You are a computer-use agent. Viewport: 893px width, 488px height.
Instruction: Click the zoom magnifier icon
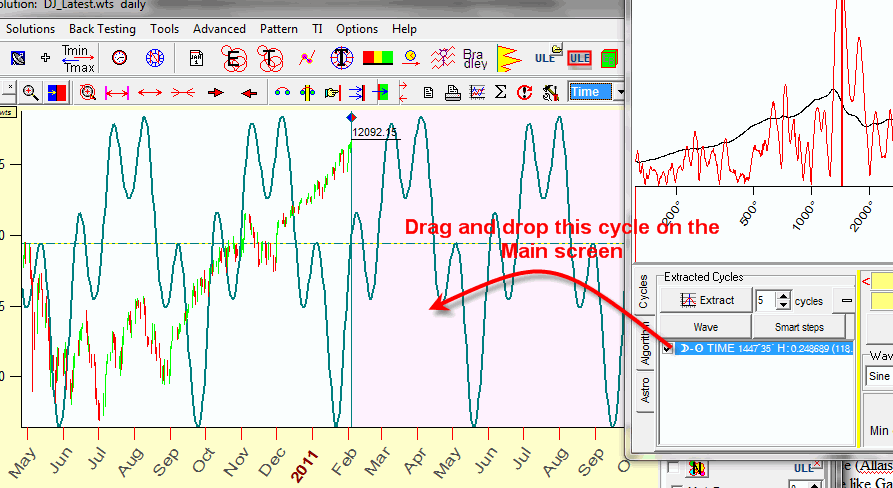coord(31,92)
